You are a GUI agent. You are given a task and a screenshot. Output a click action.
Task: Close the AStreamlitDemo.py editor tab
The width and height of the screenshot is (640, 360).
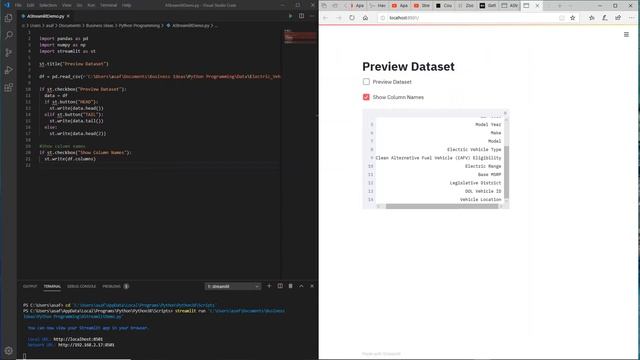(x=68, y=16)
